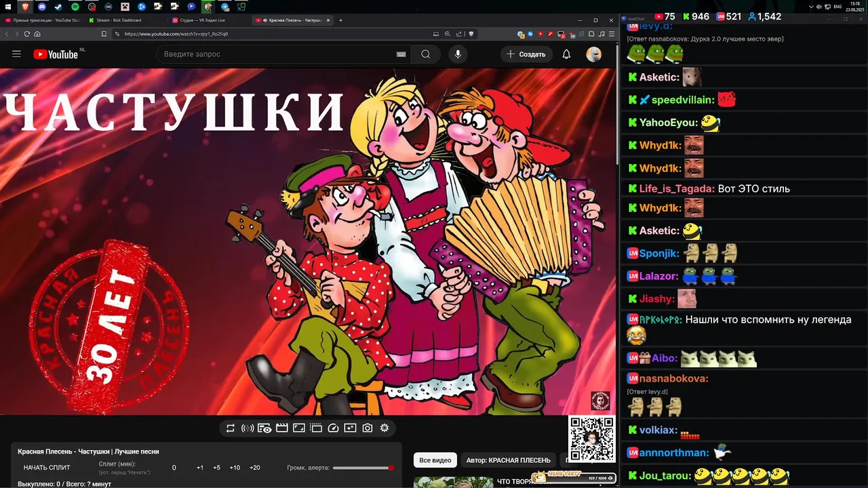Screen dimensions: 868x488
Task: Click username annnorthman in the chat
Action: (x=674, y=453)
